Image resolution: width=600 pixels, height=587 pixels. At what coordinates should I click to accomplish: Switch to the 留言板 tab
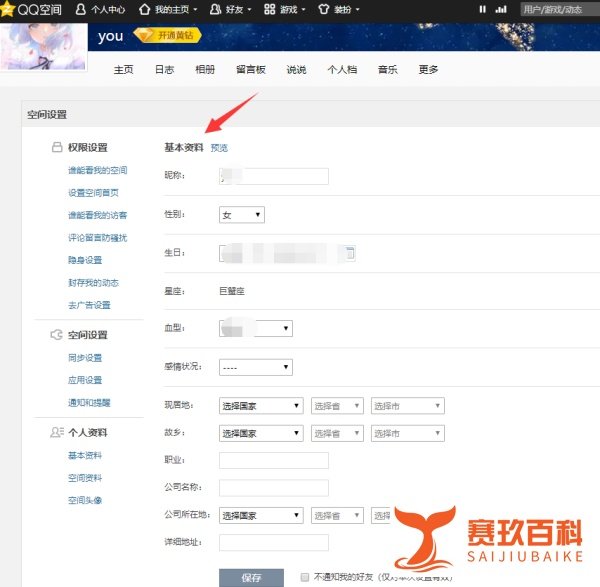pyautogui.click(x=251, y=70)
